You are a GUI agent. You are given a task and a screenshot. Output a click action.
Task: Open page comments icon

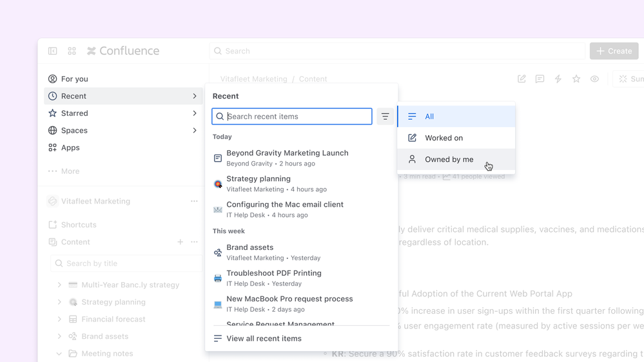tap(540, 79)
